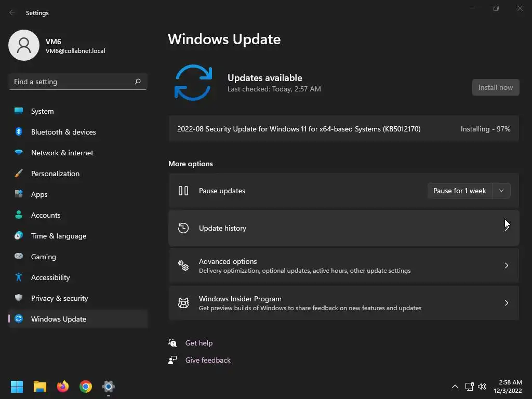The height and width of the screenshot is (399, 532).
Task: Open Accessibility settings
Action: click(78, 277)
